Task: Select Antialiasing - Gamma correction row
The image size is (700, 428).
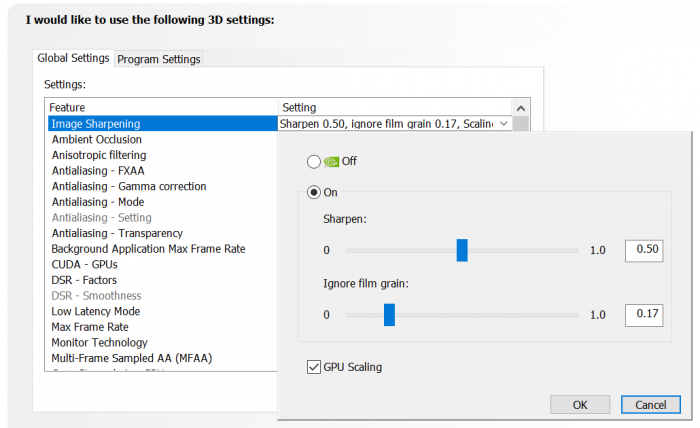Action: coord(162,186)
